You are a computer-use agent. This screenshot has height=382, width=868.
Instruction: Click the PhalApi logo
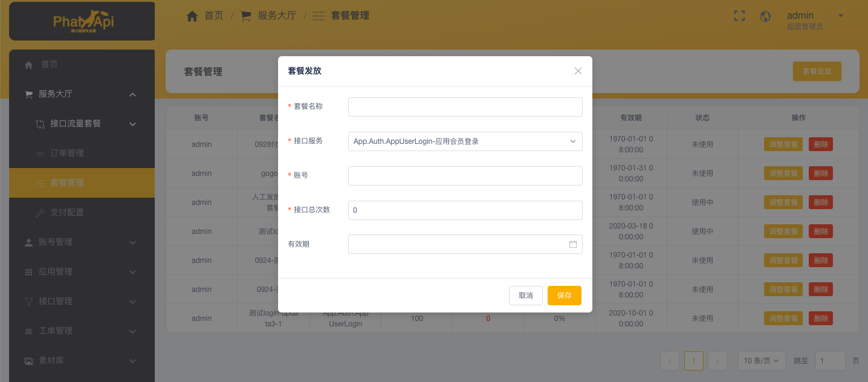point(82,21)
